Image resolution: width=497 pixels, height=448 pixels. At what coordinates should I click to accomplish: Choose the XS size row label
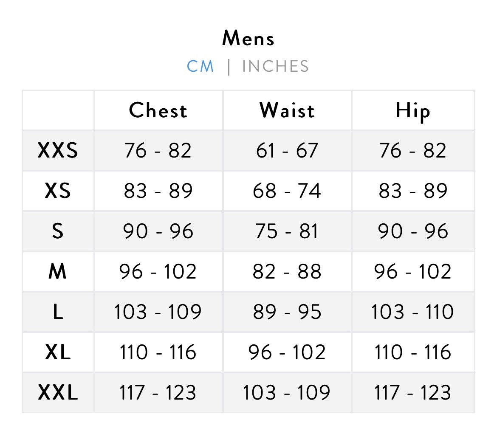pos(58,191)
